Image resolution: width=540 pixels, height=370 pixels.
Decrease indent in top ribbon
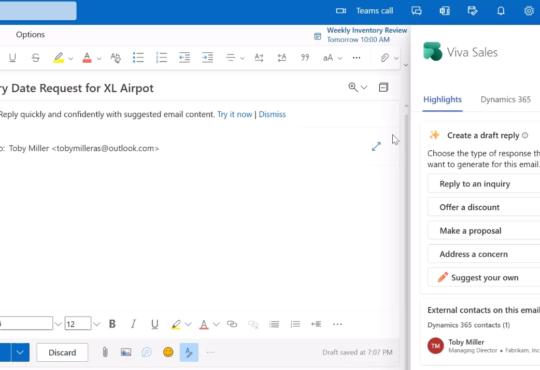185,58
